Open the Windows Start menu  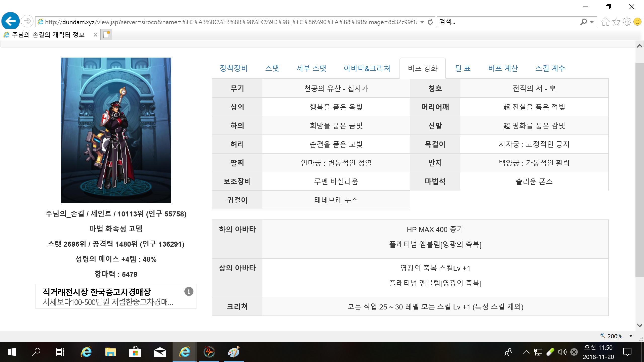click(x=12, y=352)
